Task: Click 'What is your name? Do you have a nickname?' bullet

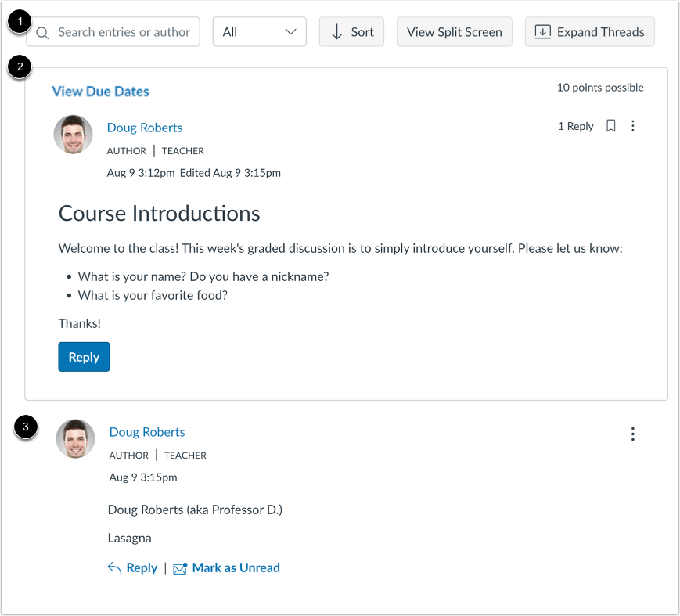Action: [x=203, y=277]
